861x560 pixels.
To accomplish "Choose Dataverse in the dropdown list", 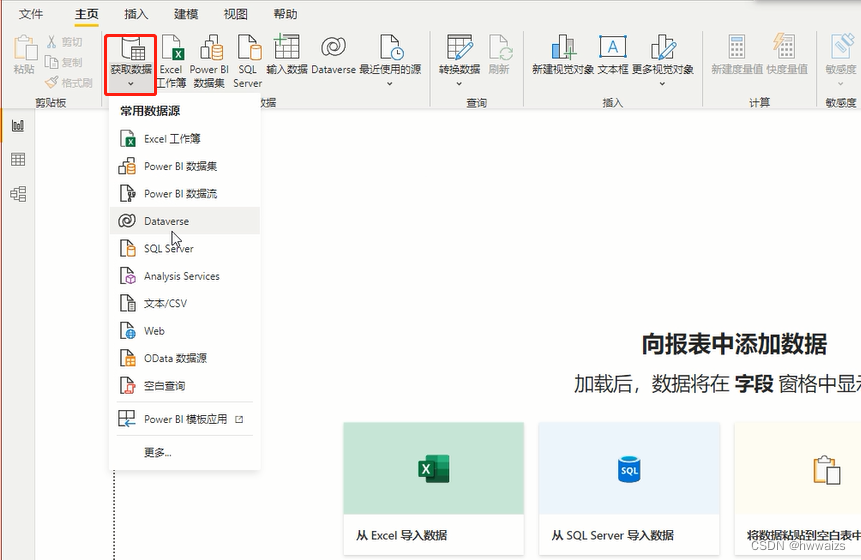I will point(185,221).
